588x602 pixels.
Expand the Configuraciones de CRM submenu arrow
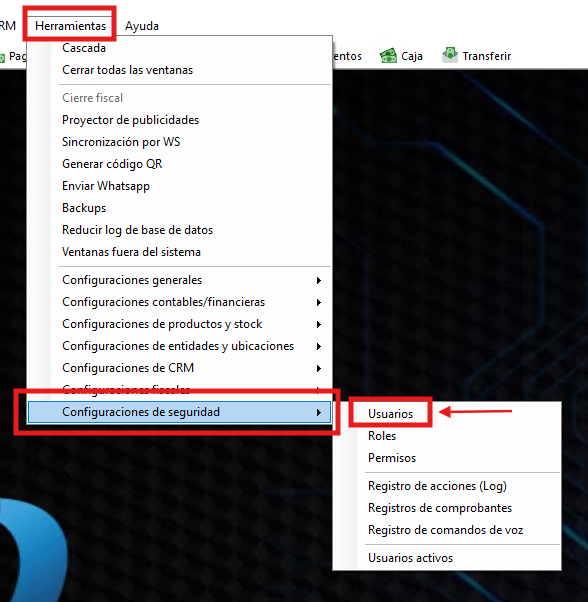pos(319,369)
